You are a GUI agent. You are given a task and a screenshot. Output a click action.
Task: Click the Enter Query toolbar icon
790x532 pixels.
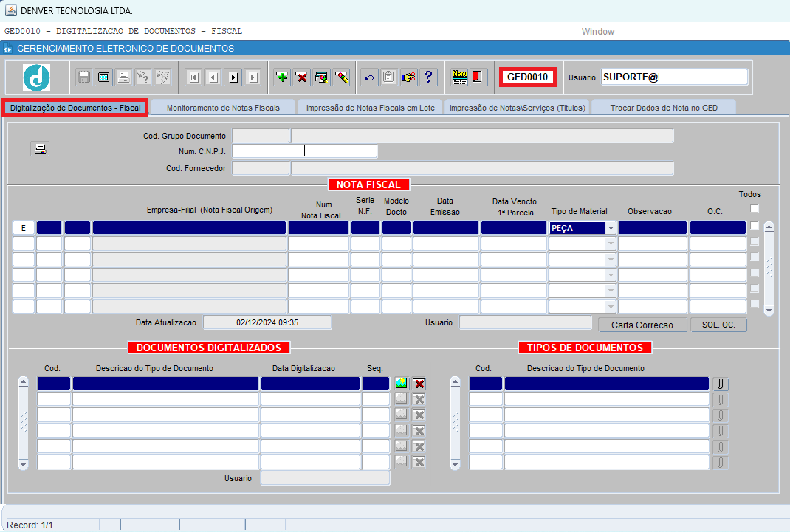click(x=143, y=77)
